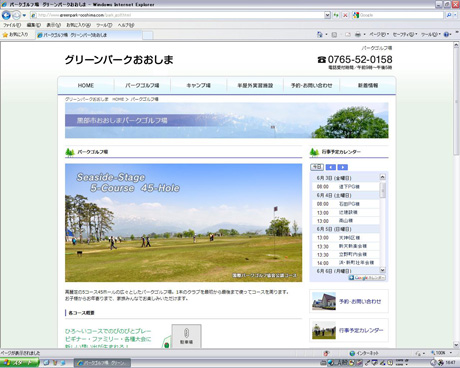Click the 6月 5日 (日曜日) date header
Screen dimensions: 460x368
334,229
